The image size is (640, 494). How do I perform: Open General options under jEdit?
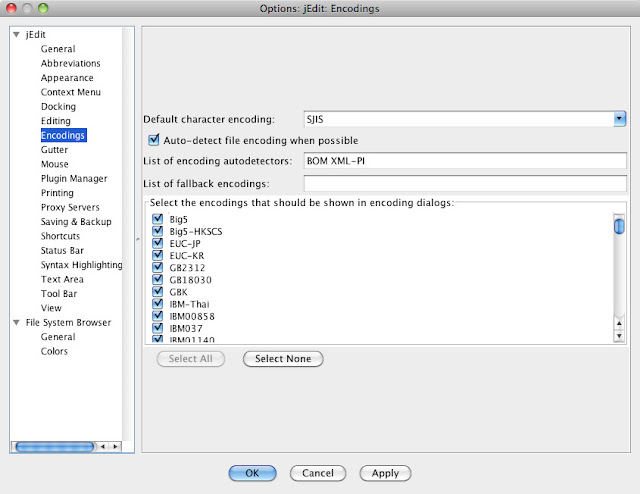click(x=58, y=49)
